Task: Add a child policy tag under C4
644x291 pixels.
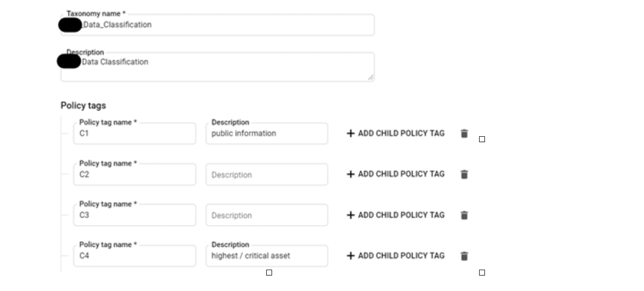Action: tap(396, 256)
